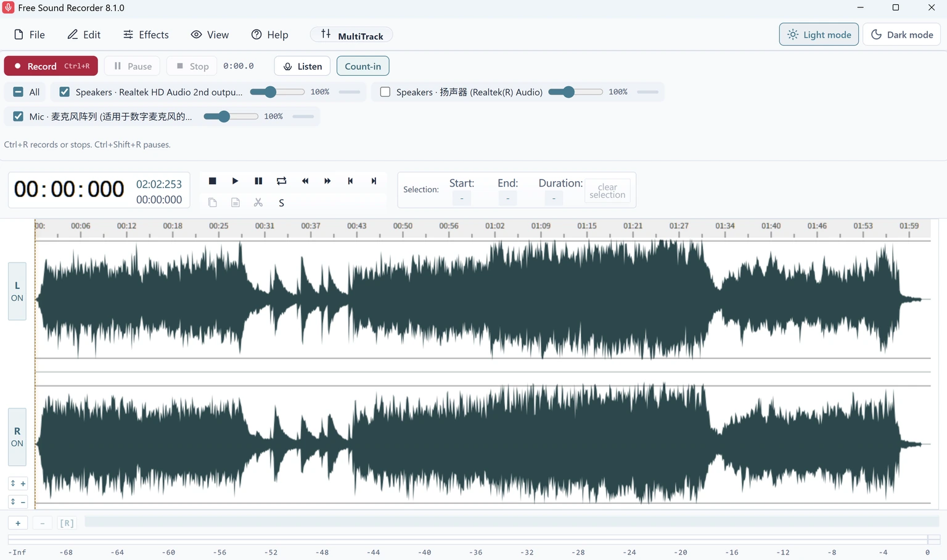The image size is (947, 560).
Task: Click the 01:02 mark on timeline ruler
Action: [494, 226]
